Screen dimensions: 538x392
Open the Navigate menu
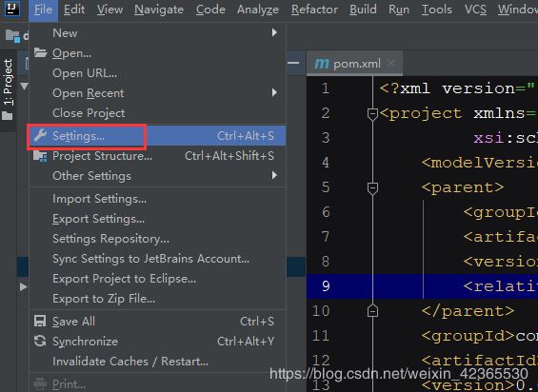[x=159, y=10]
